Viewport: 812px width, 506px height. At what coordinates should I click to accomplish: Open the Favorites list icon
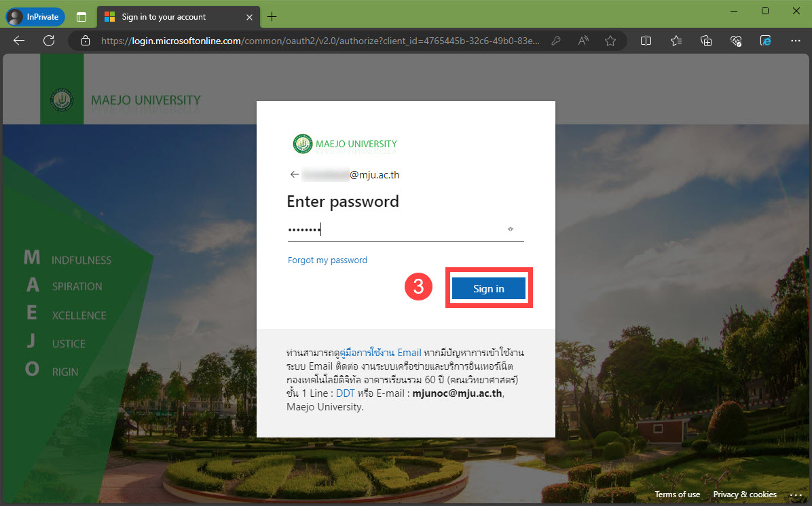[x=676, y=41]
